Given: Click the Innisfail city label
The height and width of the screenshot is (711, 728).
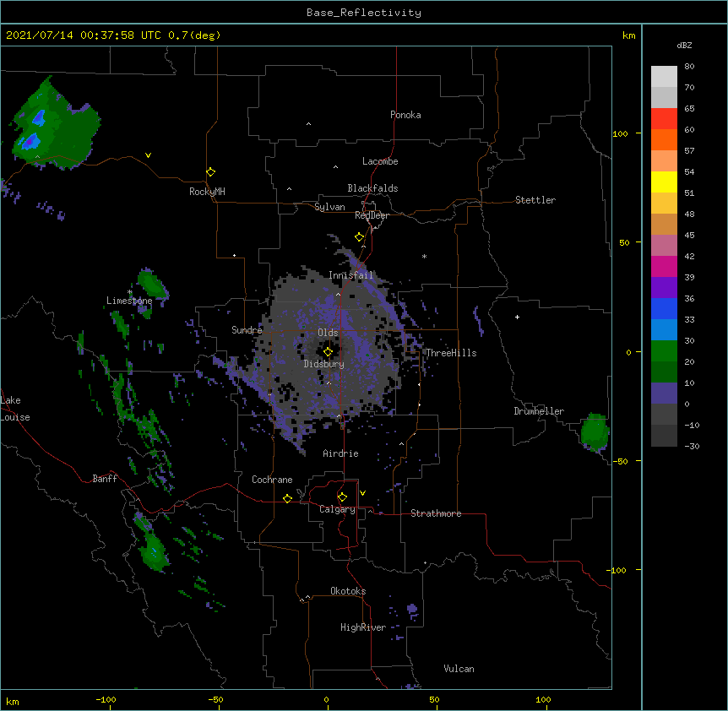Looking at the screenshot, I should pos(350,275).
